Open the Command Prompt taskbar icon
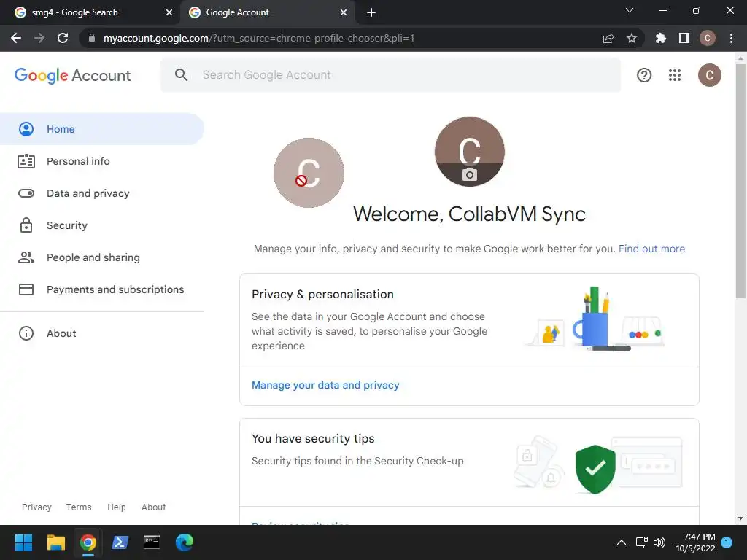 tap(152, 542)
